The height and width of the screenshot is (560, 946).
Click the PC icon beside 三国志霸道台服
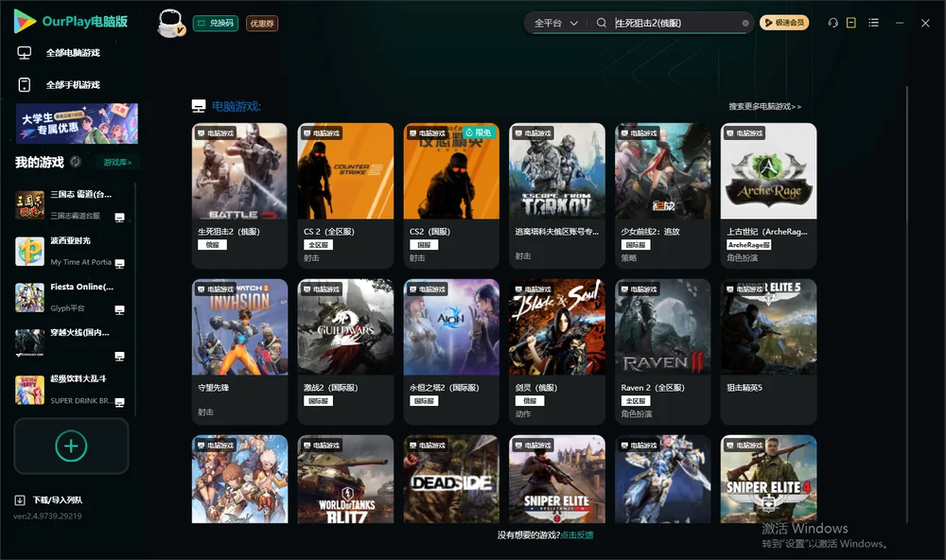coord(119,218)
